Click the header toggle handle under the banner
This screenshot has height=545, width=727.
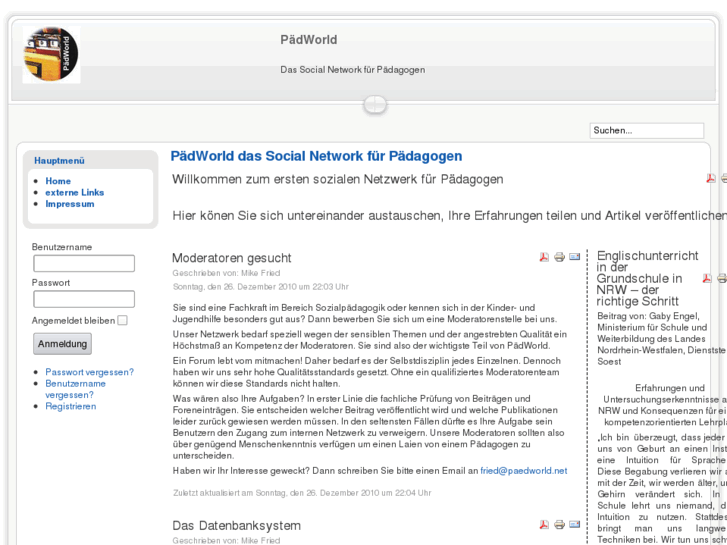[x=375, y=104]
